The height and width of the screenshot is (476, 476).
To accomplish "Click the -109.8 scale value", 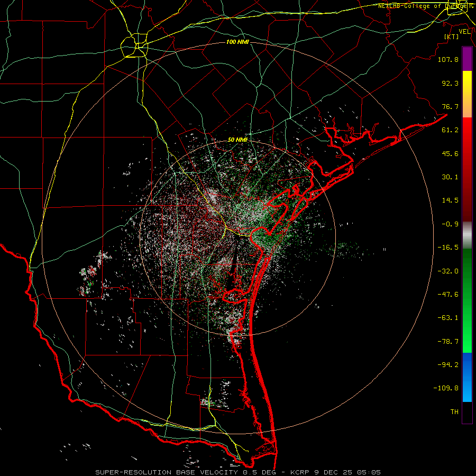I will (446, 388).
